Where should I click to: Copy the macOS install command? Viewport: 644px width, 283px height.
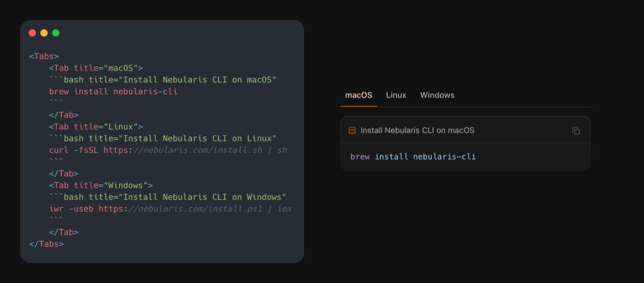(x=576, y=131)
